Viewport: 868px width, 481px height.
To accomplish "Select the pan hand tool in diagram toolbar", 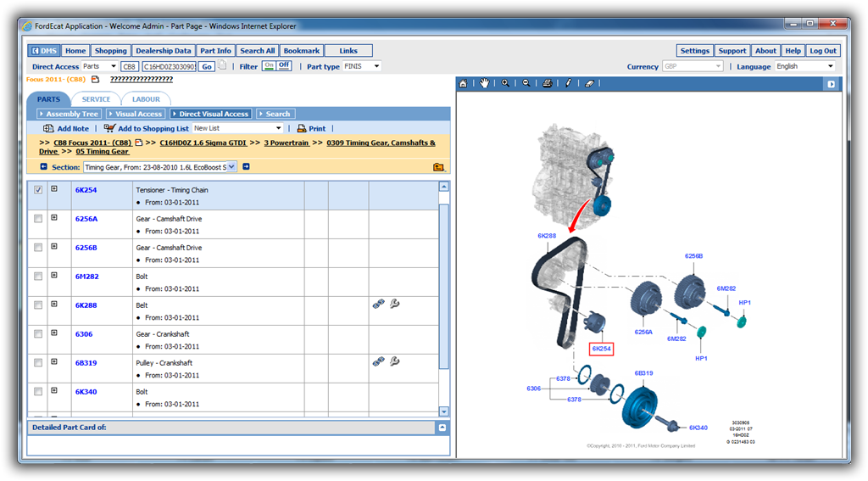I will [484, 83].
